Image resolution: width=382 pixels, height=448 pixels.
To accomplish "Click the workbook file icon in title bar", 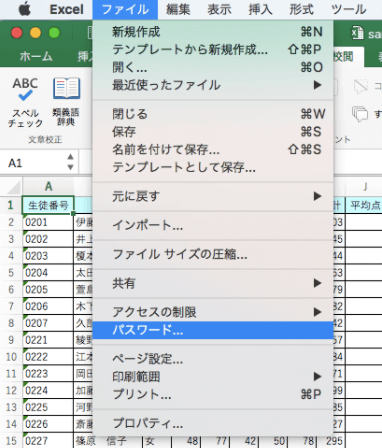I will coord(358,33).
